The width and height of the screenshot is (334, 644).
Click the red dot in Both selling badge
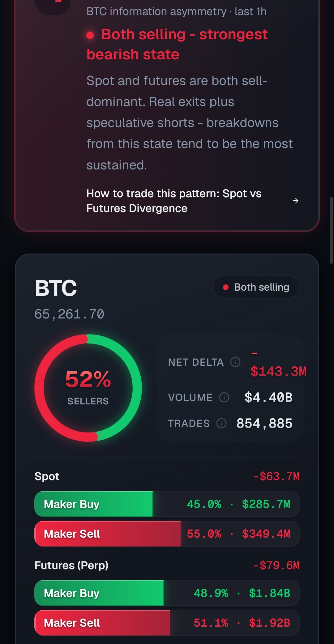[226, 288]
